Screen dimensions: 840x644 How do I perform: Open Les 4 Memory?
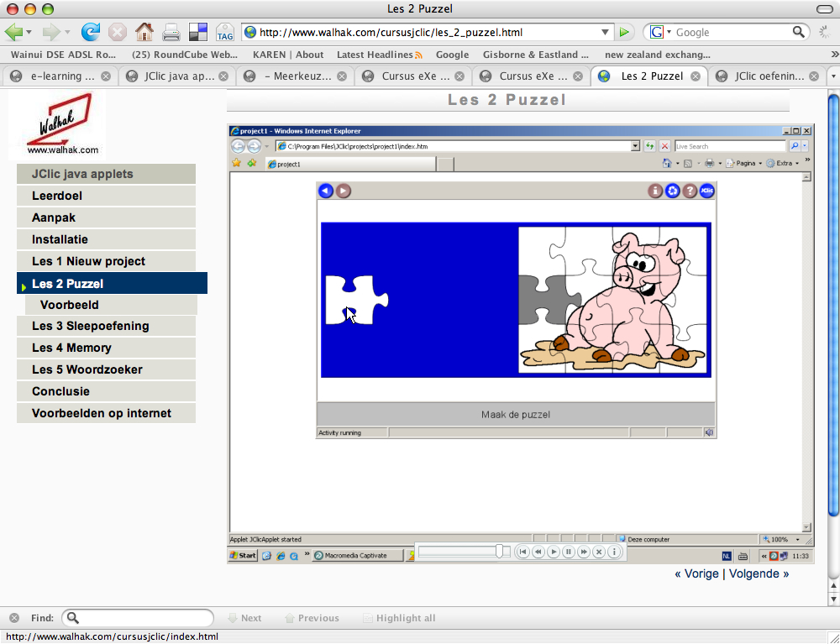pos(106,348)
